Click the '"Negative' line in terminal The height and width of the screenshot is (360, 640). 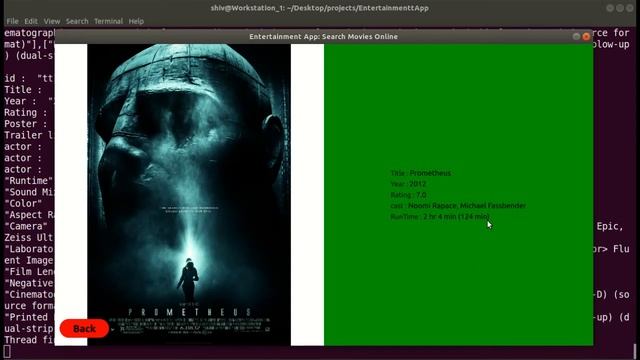pos(29,283)
